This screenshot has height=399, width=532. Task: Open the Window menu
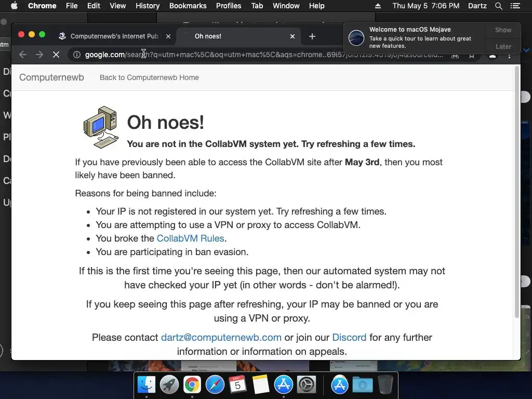point(286,6)
